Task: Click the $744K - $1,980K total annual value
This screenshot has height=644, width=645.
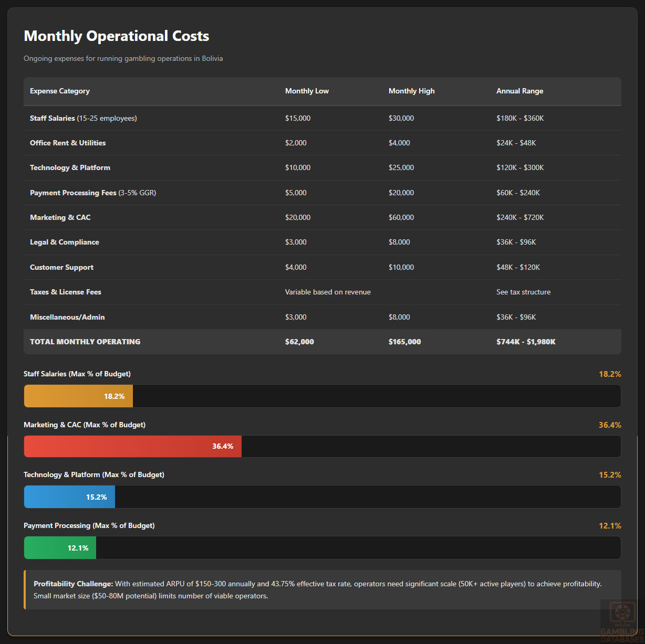Action: 526,342
